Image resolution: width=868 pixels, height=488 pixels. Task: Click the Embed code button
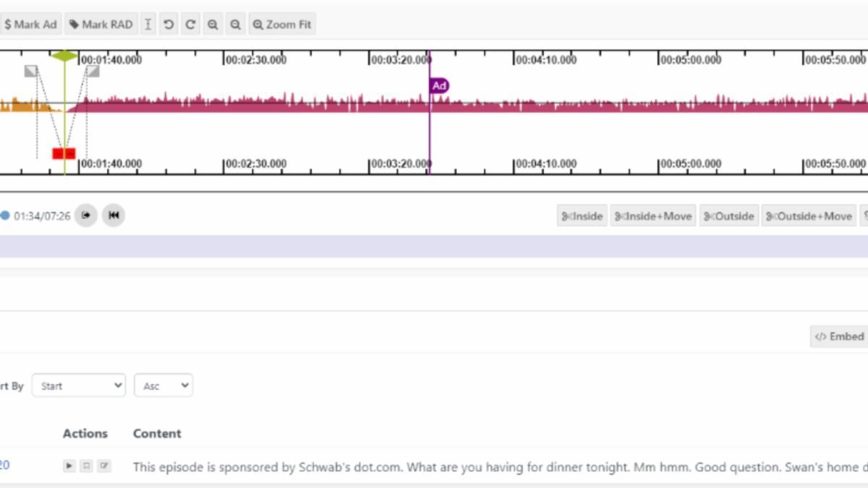(839, 336)
